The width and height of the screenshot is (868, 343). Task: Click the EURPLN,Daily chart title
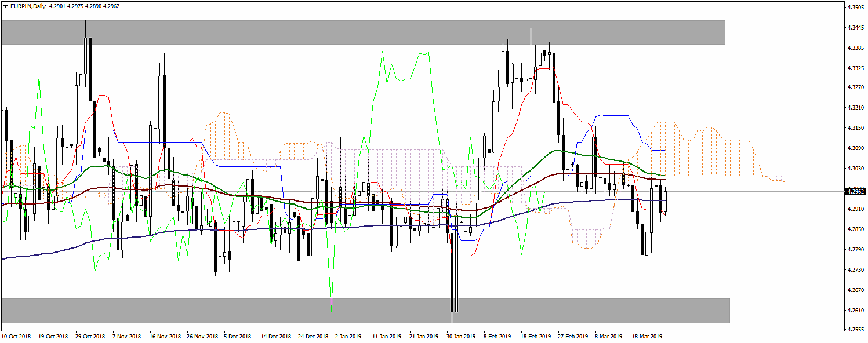(x=27, y=6)
